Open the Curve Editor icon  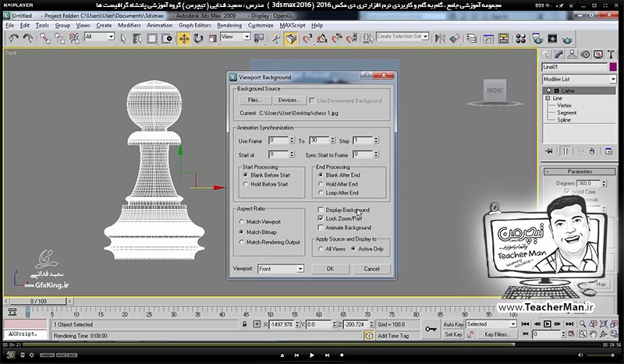[x=488, y=38]
